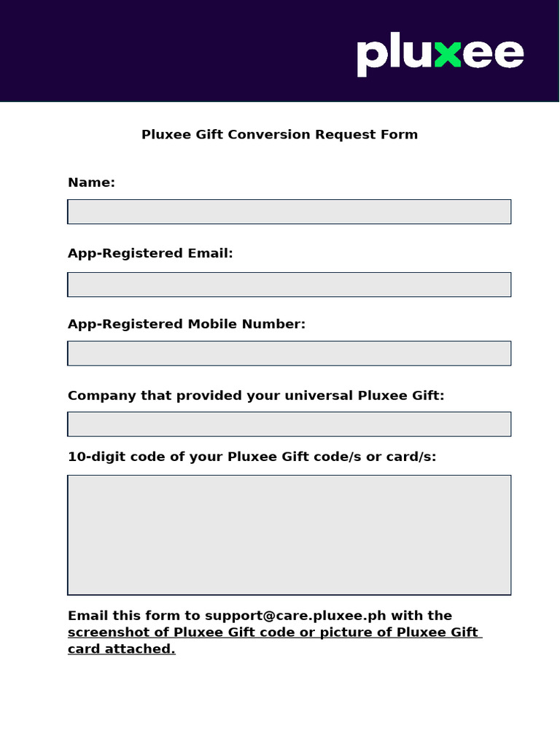Click the "Name:" label
The width and height of the screenshot is (560, 747).
[x=91, y=182]
